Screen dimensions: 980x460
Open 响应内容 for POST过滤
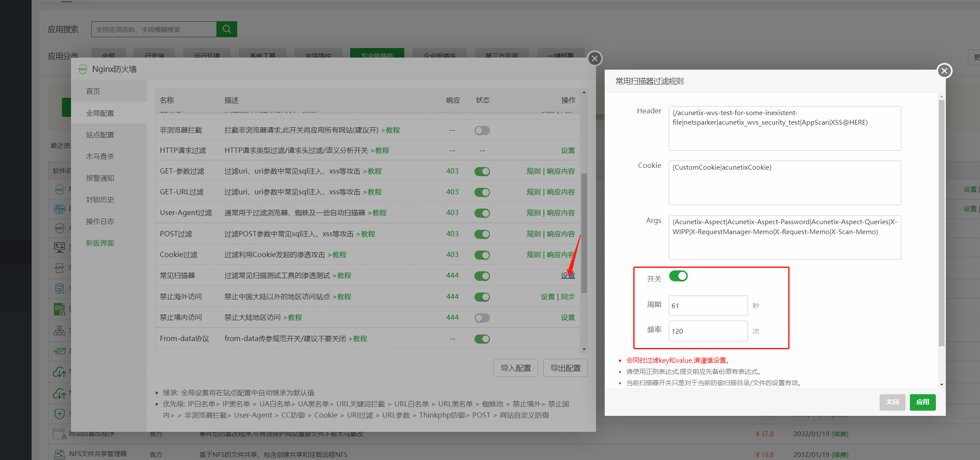click(x=561, y=234)
